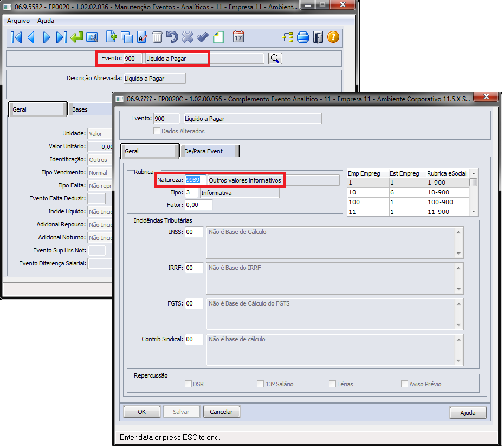The width and height of the screenshot is (504, 448).
Task: Check the Férias repercussão box
Action: (x=332, y=384)
